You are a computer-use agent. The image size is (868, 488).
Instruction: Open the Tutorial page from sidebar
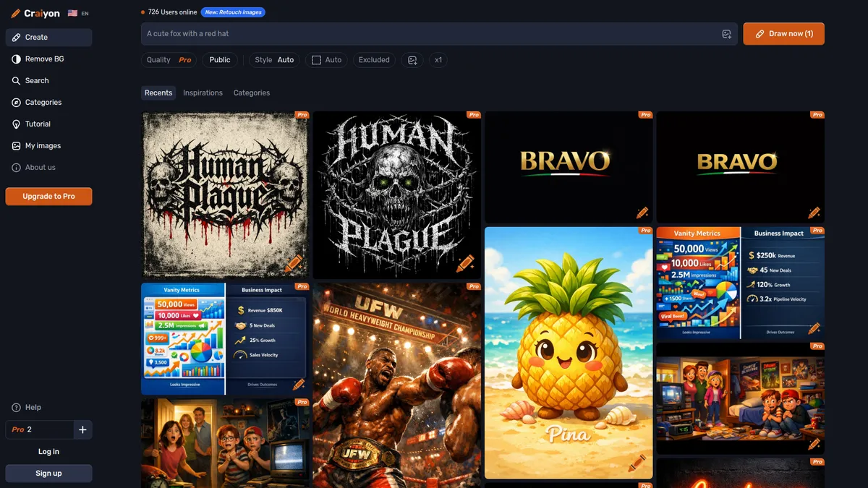tap(38, 124)
